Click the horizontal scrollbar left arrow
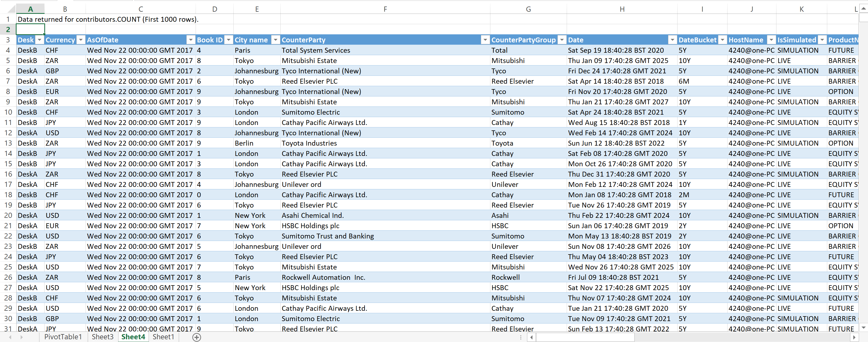 532,337
